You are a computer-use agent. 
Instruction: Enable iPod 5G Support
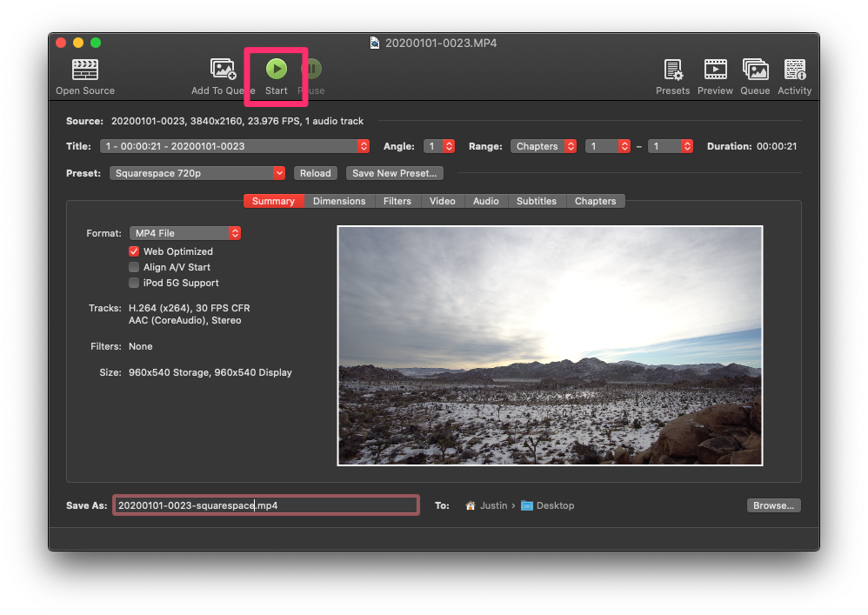[x=134, y=283]
